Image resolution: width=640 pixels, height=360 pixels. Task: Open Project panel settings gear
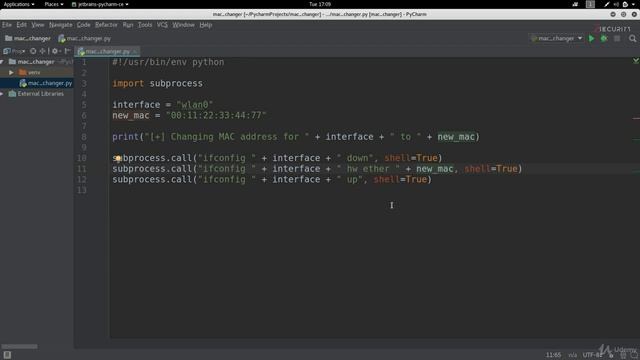(x=55, y=51)
